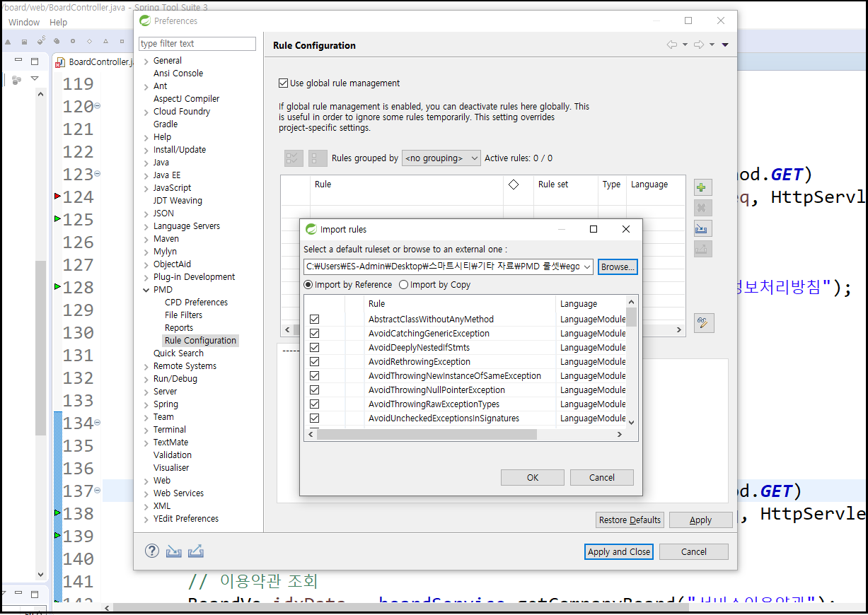The height and width of the screenshot is (615, 868).
Task: Uncheck AvoidThrowingNullPointerException rule
Action: [314, 390]
